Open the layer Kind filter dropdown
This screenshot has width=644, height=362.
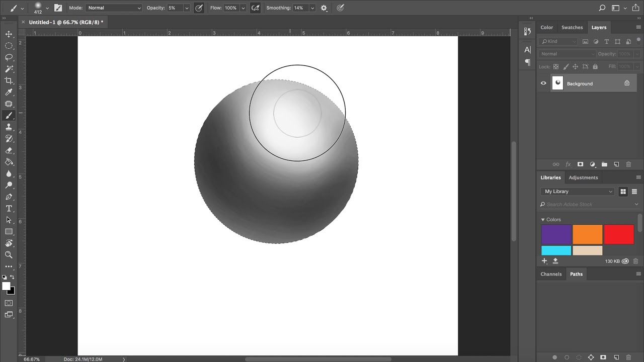pyautogui.click(x=558, y=41)
